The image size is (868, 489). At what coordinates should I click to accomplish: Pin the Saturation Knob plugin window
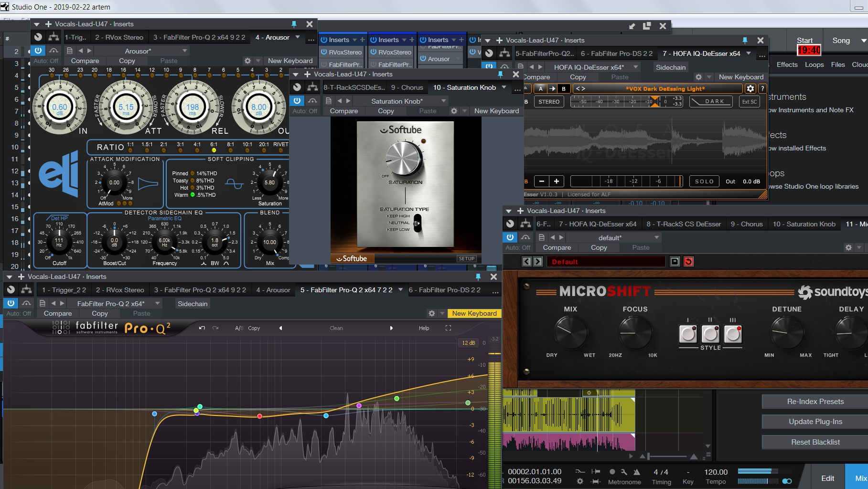click(500, 74)
